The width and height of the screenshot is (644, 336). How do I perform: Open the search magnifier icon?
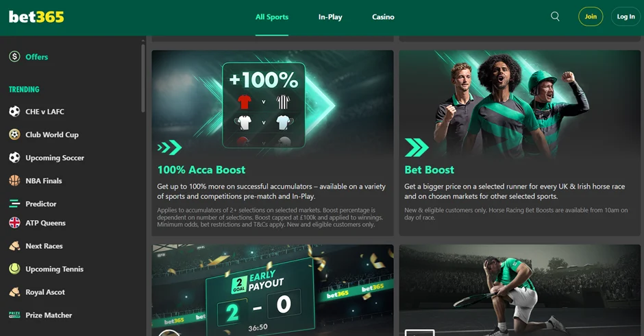click(555, 16)
